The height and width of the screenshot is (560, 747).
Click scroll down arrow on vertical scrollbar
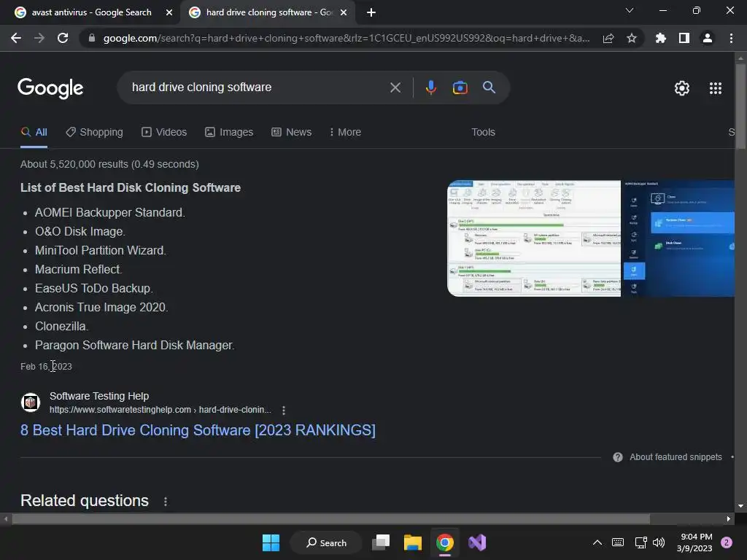click(x=740, y=506)
